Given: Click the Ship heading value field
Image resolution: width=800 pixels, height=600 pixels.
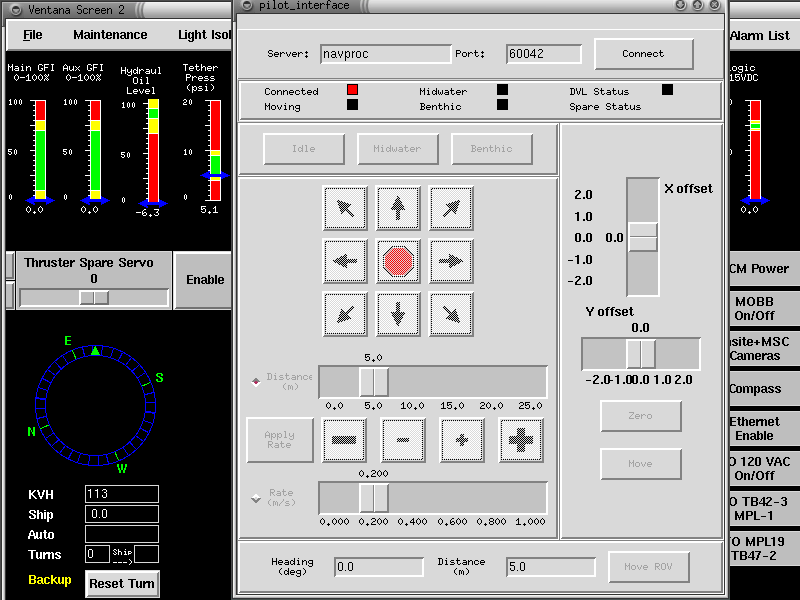Looking at the screenshot, I should (x=122, y=514).
